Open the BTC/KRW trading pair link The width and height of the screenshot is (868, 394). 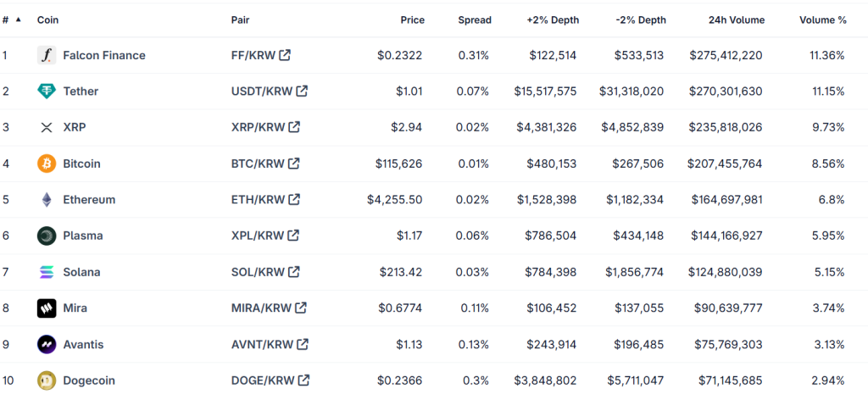click(258, 164)
